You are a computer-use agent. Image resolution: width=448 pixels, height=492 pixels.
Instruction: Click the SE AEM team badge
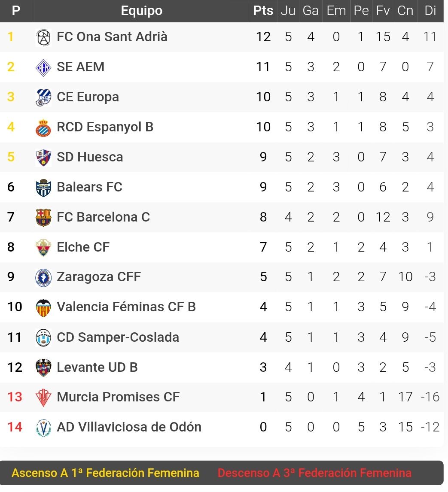(x=43, y=67)
